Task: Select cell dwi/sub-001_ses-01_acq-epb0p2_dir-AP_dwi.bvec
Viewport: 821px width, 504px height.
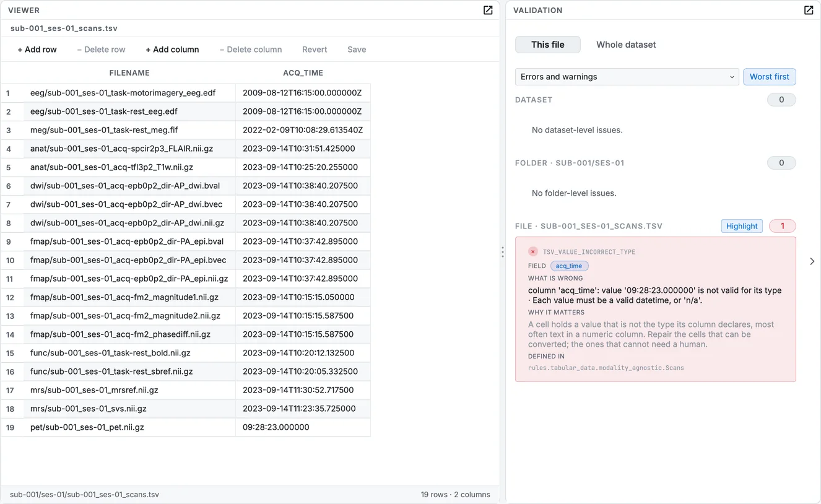Action: click(x=129, y=204)
